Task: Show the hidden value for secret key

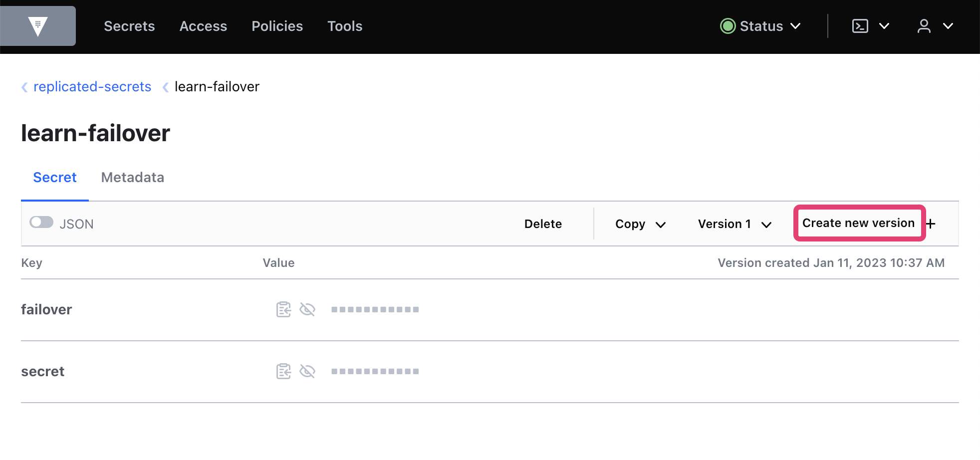Action: coord(308,371)
